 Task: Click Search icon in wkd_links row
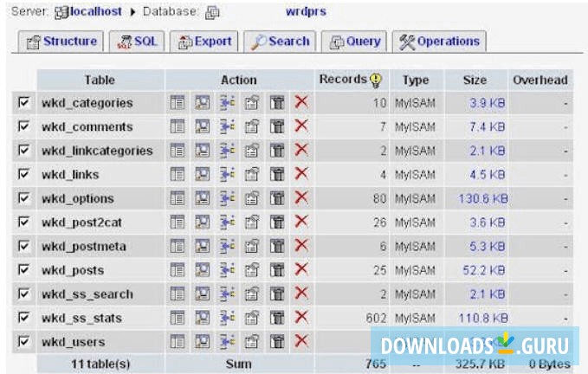[202, 175]
